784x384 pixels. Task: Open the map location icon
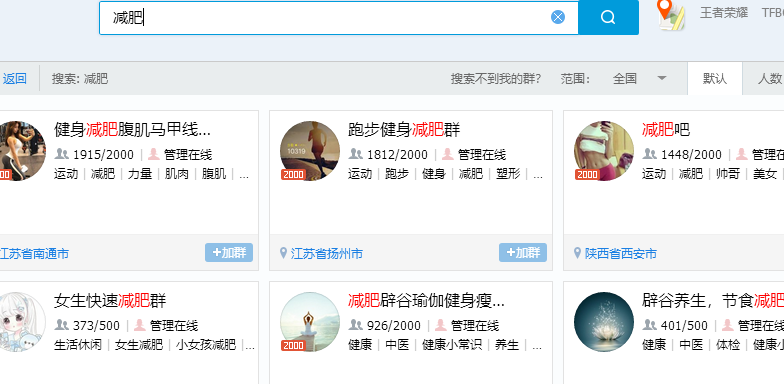[x=670, y=15]
